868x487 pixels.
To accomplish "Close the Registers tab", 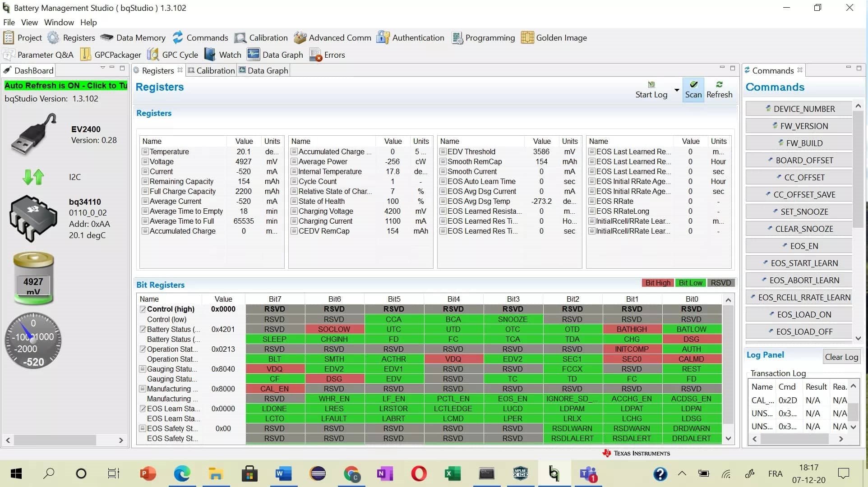I will 180,70.
